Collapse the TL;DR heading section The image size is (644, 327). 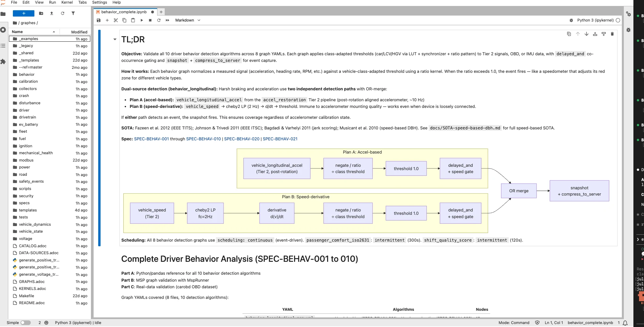(x=115, y=39)
